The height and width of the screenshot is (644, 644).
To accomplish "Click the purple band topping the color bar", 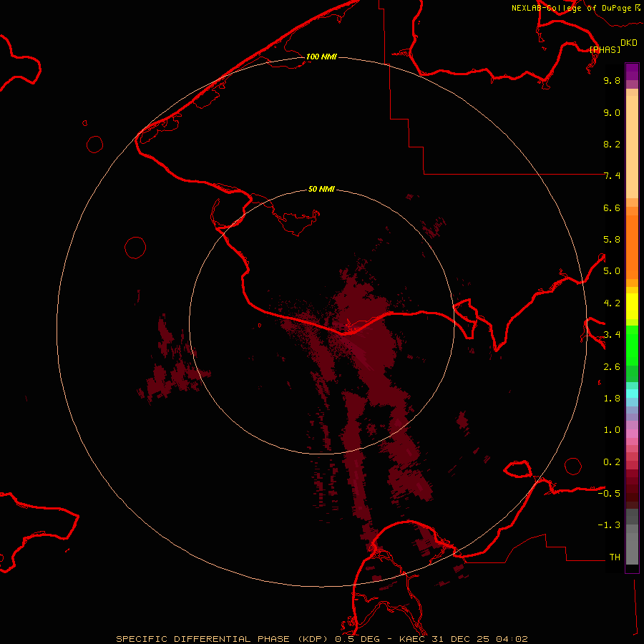I will point(632,72).
